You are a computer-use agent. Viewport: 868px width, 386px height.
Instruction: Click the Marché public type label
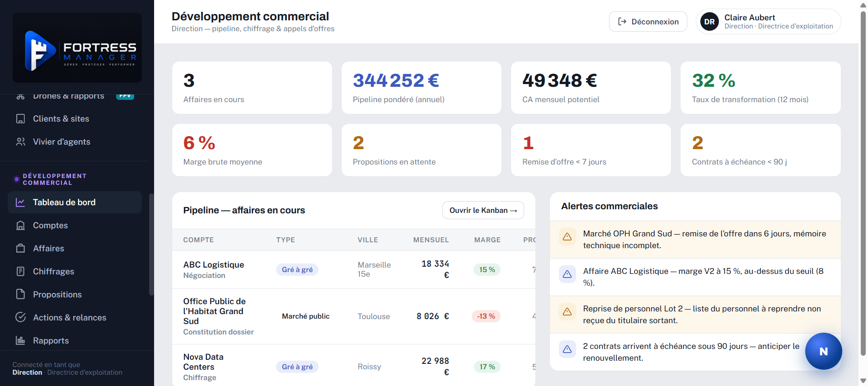coord(306,316)
